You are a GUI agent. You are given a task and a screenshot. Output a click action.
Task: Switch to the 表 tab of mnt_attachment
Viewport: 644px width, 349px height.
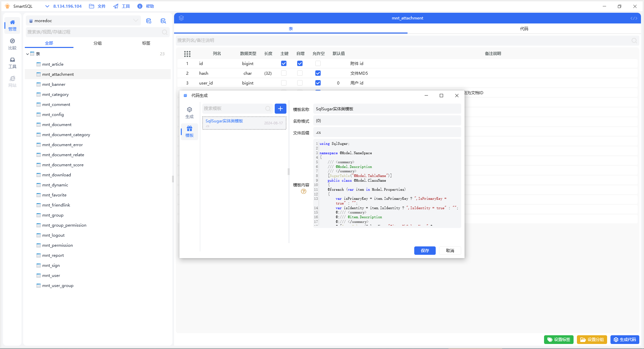291,29
